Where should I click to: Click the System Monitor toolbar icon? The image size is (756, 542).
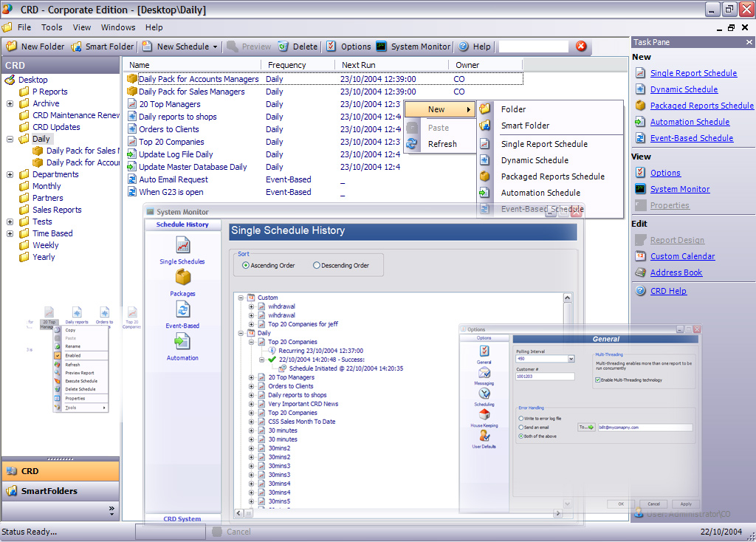pyautogui.click(x=382, y=47)
